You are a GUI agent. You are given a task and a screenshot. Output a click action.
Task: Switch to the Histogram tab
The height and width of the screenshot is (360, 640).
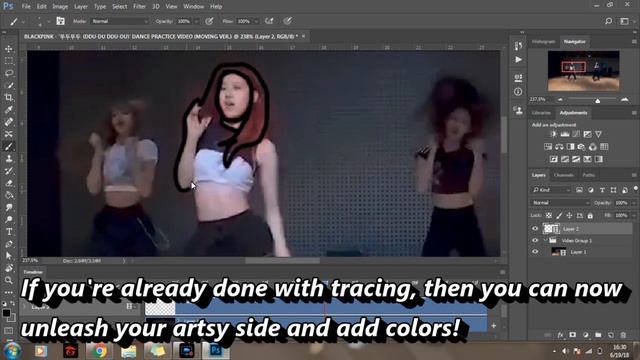click(543, 42)
